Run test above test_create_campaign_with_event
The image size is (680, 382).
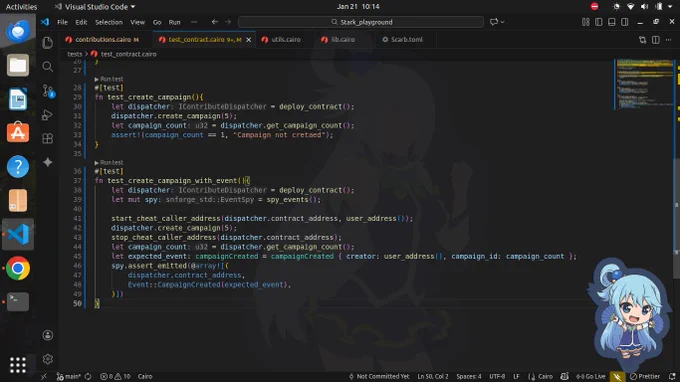109,162
